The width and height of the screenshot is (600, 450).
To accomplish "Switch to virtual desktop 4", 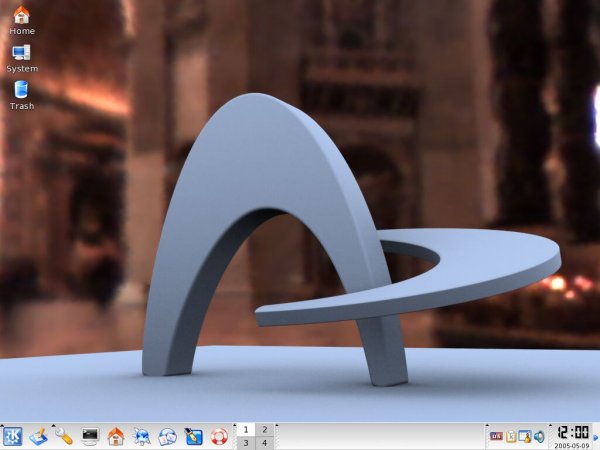I will tap(265, 442).
